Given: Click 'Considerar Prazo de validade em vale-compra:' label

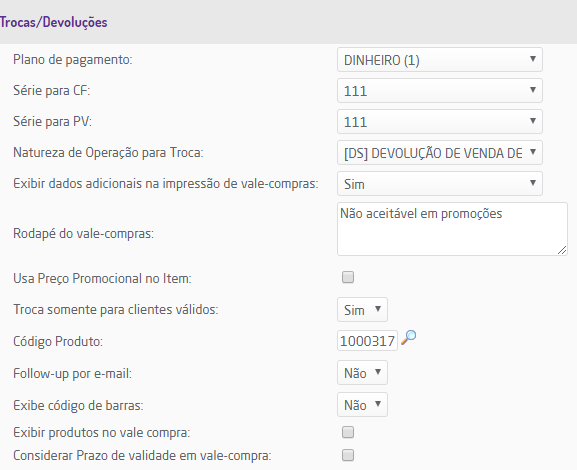Looking at the screenshot, I should (x=142, y=456).
